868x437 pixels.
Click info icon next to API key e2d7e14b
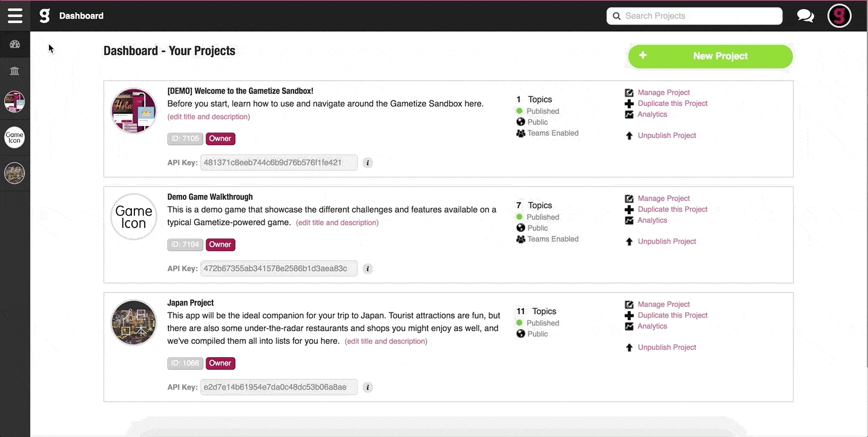pyautogui.click(x=367, y=387)
